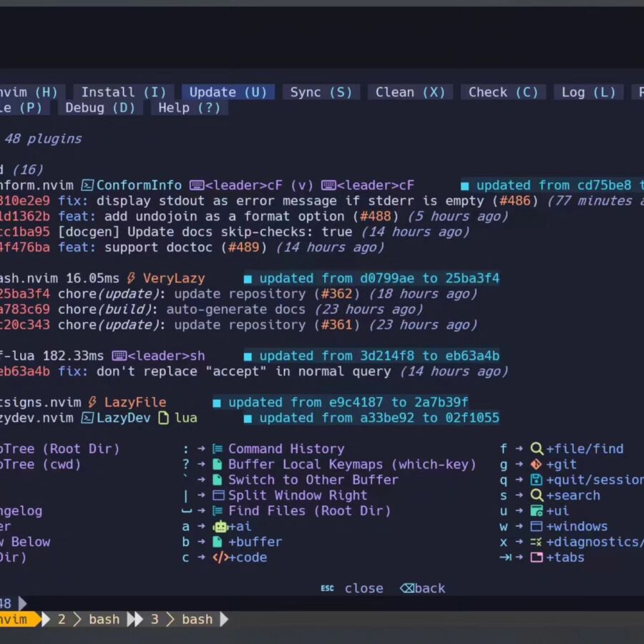This screenshot has width=644, height=644.
Task: Click the ESC close hint
Action: coord(352,589)
